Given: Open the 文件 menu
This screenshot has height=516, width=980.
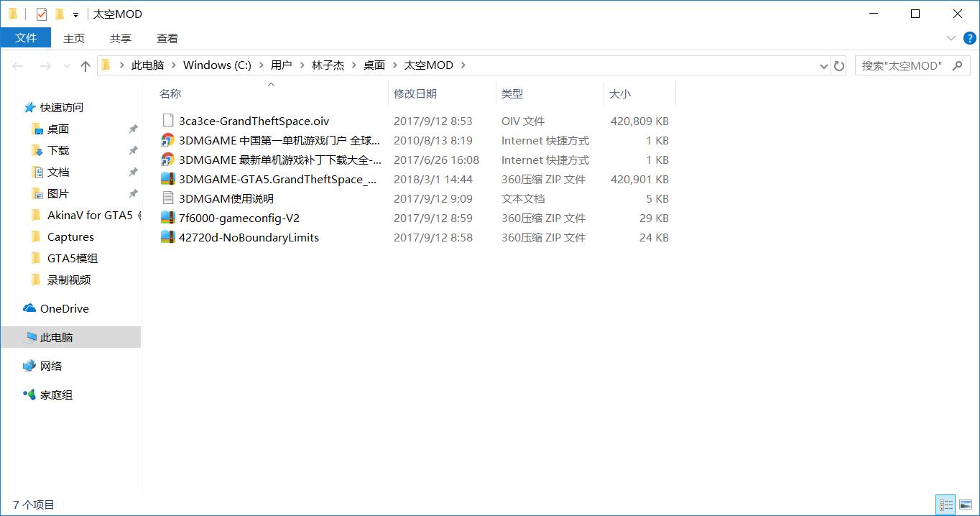Looking at the screenshot, I should point(26,38).
